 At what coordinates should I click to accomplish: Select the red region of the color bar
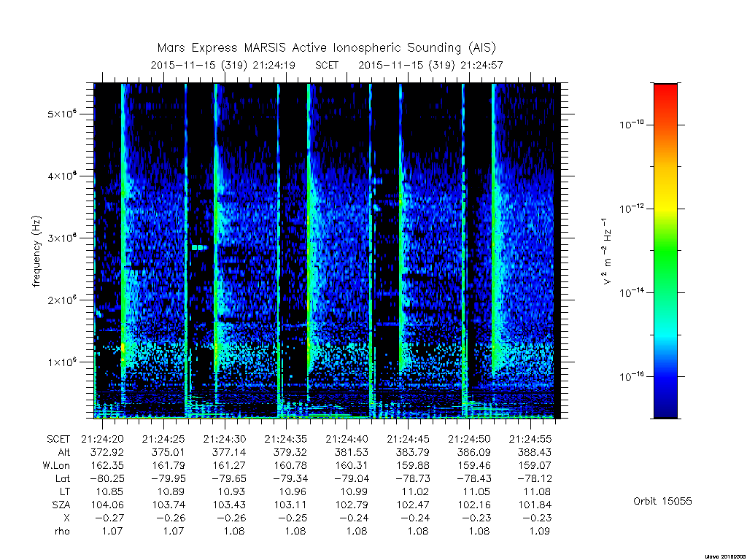[x=665, y=96]
